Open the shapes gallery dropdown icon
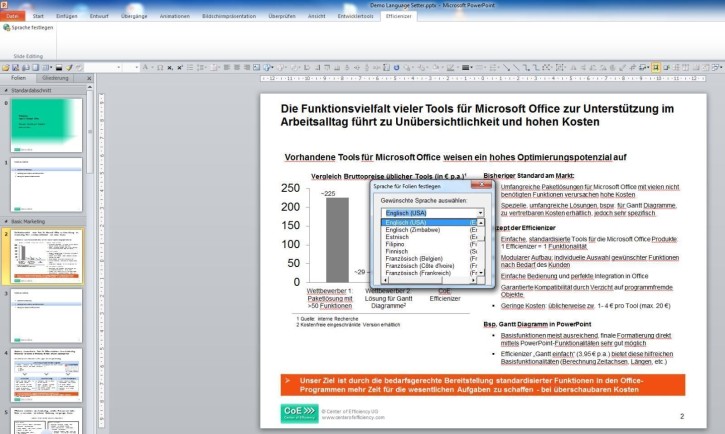Viewport: 725px width, 434px height. (268, 67)
